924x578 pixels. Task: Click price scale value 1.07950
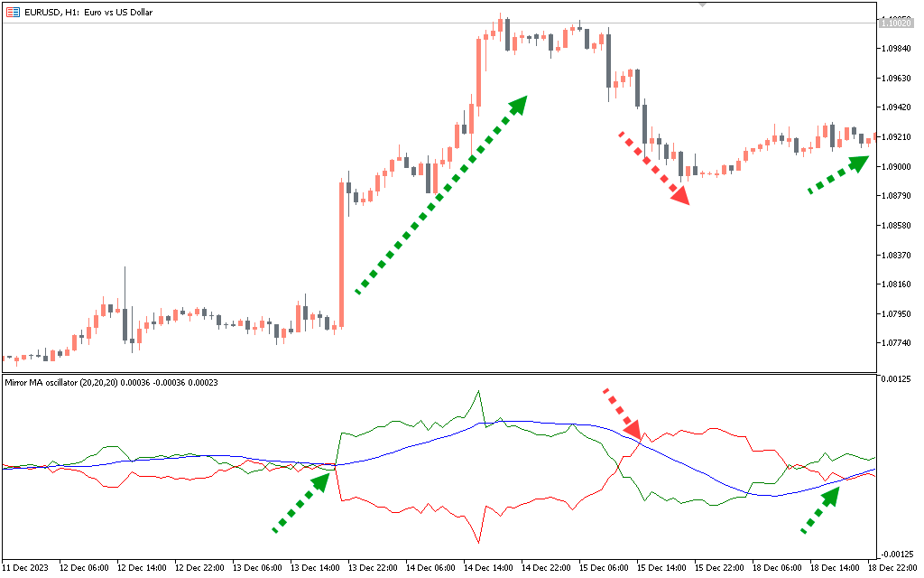click(x=896, y=313)
